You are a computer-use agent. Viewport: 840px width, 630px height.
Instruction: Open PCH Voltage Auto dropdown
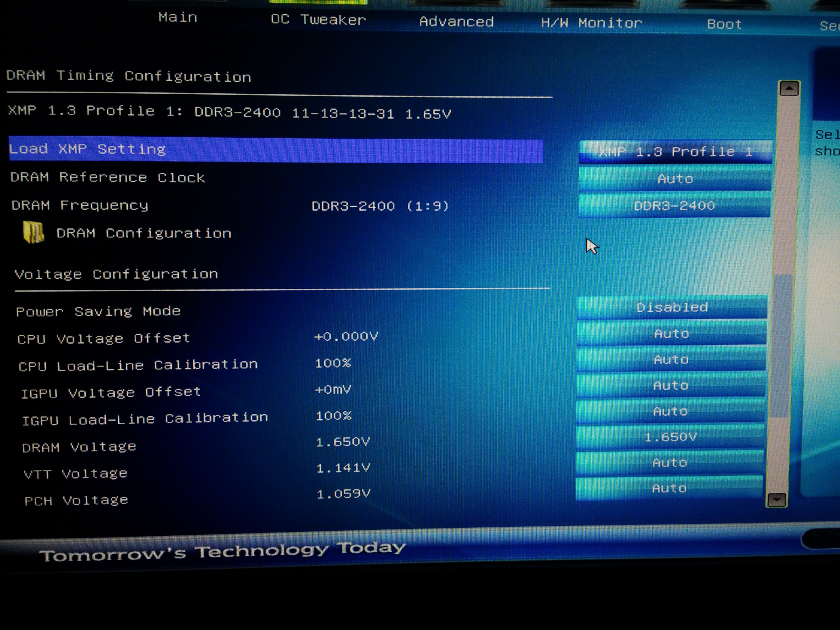pyautogui.click(x=669, y=488)
